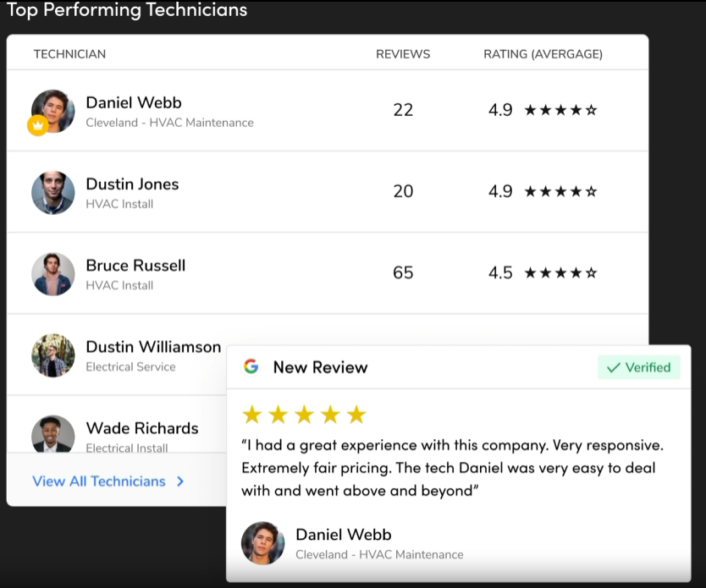Click the Top Performing Technicians heading
Screen dimensions: 706x588
127,10
